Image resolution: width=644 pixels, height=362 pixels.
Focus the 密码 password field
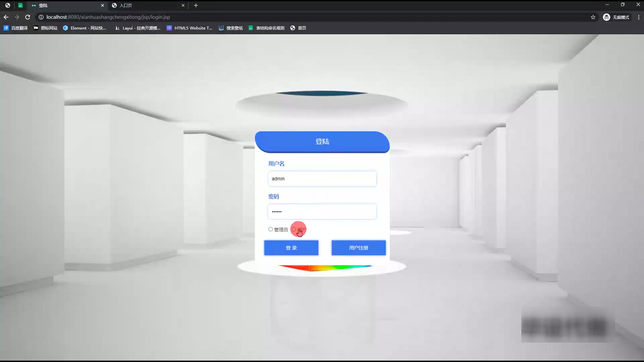coord(322,212)
